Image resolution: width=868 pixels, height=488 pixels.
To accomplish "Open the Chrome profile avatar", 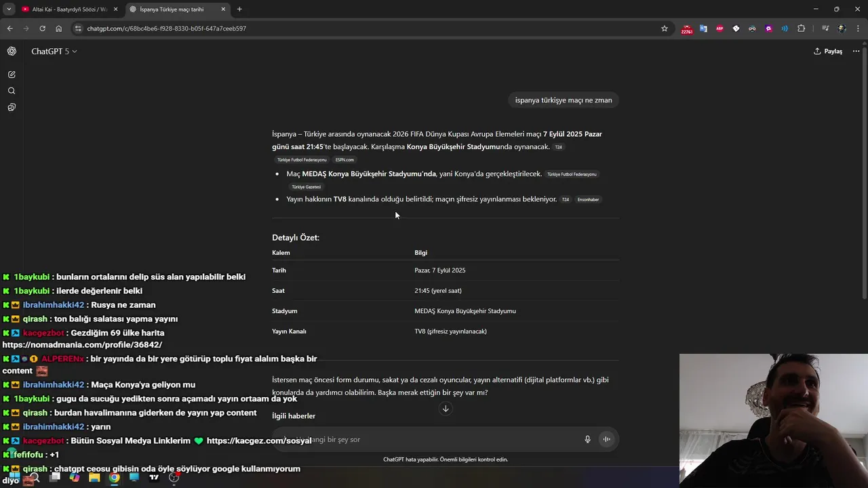I will 842,28.
